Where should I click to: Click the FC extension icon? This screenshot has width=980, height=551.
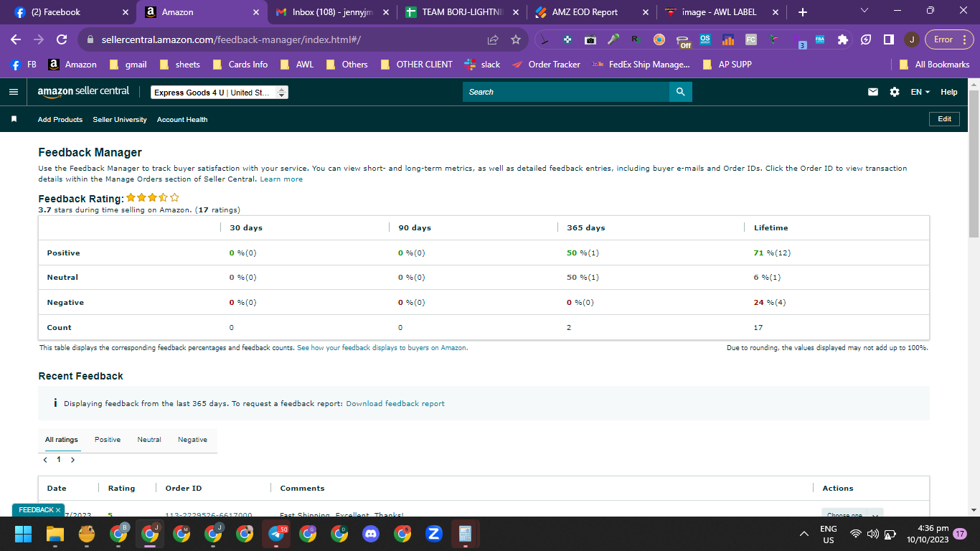point(750,40)
